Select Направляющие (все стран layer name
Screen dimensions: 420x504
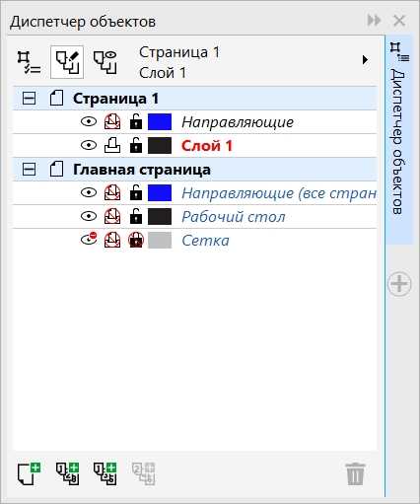279,193
